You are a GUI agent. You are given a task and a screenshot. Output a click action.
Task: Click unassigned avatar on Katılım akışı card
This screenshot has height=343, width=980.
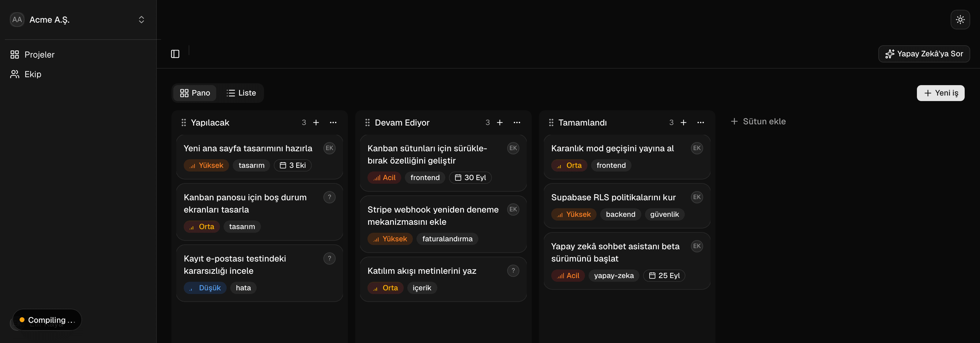pyautogui.click(x=513, y=271)
